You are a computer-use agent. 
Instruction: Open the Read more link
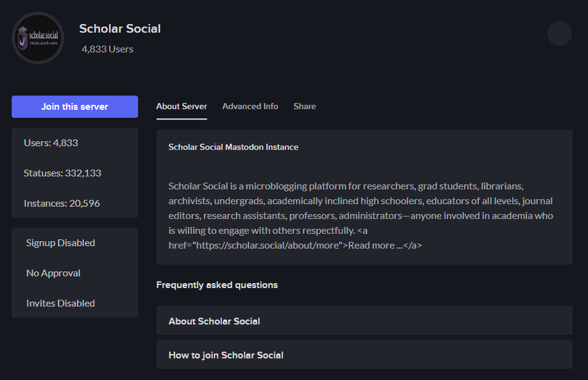point(375,245)
